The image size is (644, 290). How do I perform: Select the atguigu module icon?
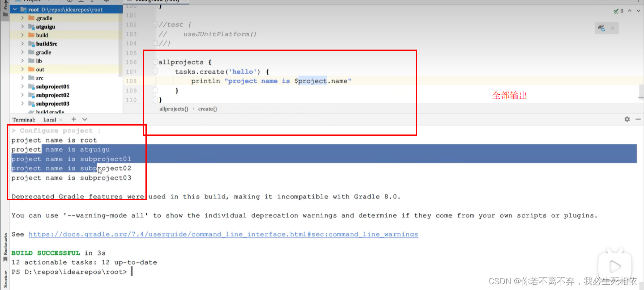[x=31, y=27]
